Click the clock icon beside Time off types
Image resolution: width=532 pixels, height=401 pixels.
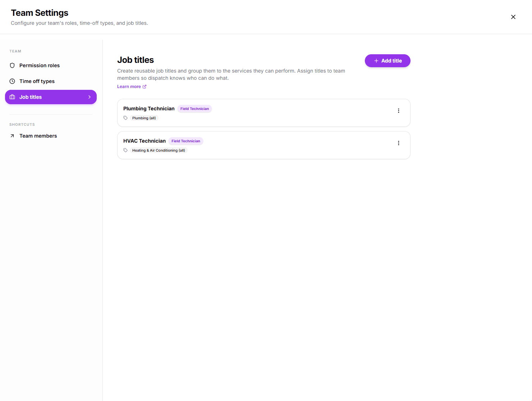(x=12, y=81)
